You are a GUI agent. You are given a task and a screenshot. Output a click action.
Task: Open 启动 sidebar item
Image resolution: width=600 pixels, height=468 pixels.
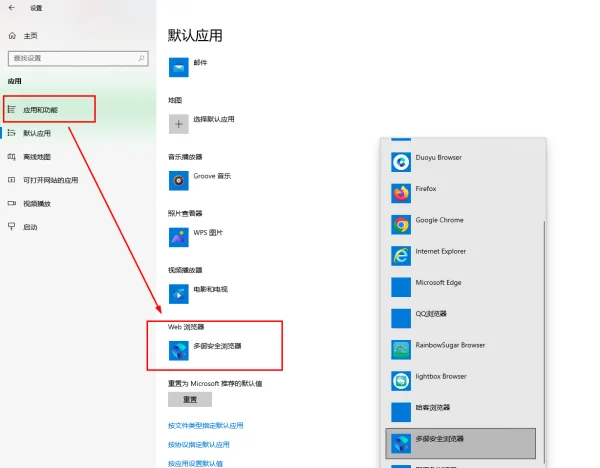pyautogui.click(x=78, y=227)
